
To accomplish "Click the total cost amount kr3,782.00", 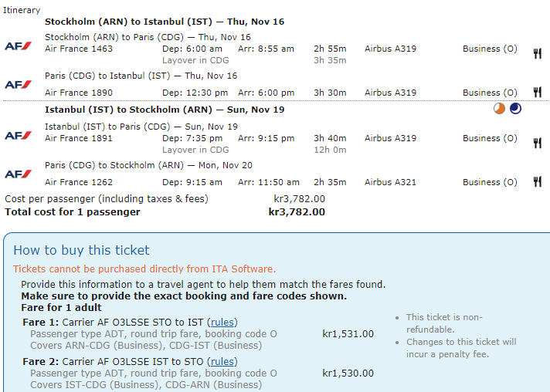I will pos(297,211).
